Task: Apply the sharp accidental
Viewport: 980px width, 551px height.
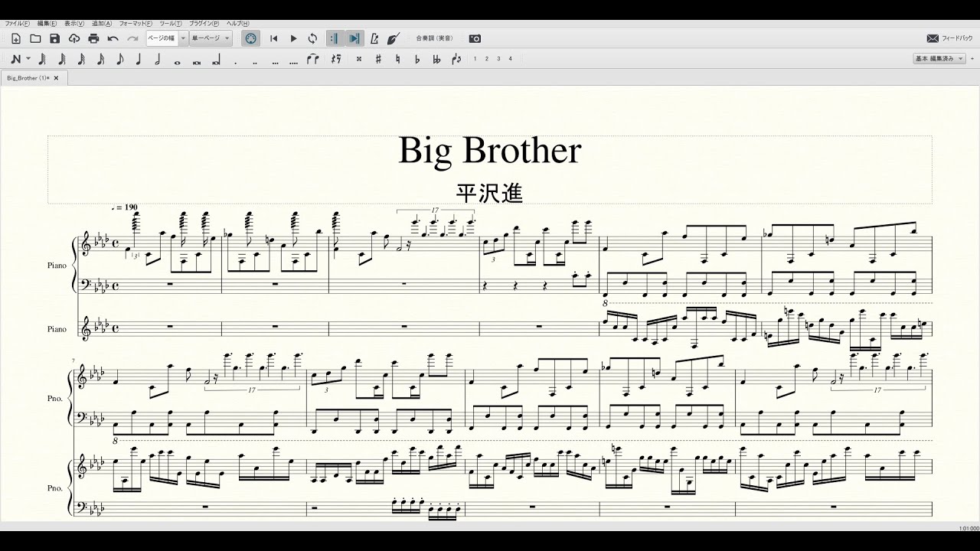Action: click(x=378, y=59)
